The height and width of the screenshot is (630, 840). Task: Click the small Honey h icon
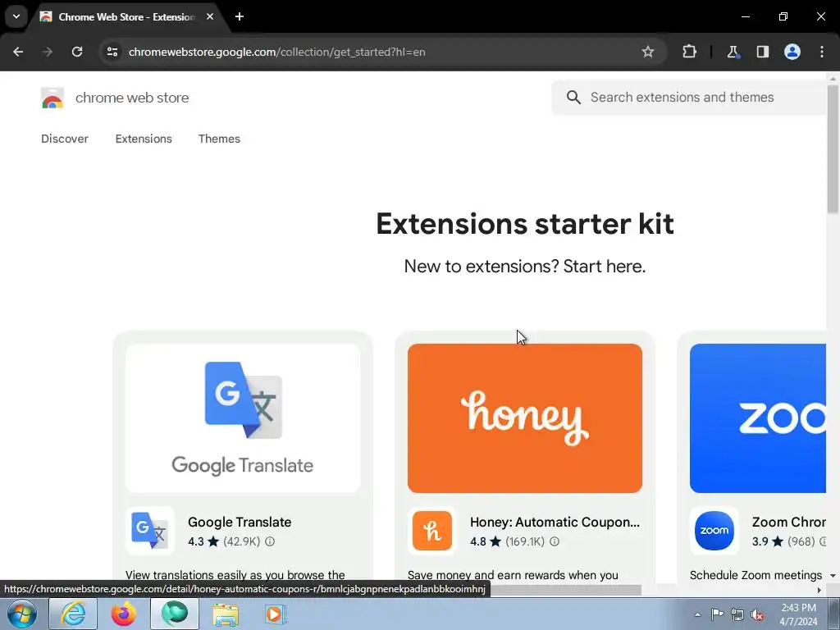tap(431, 531)
